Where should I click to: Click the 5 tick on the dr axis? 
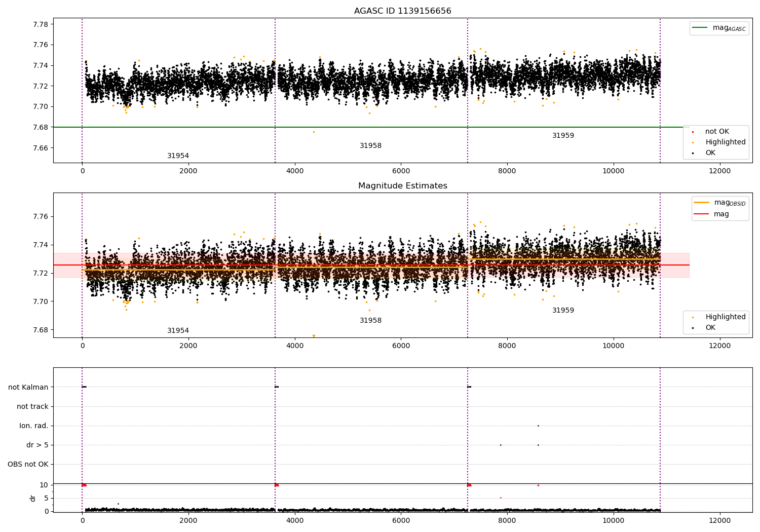coord(47,498)
